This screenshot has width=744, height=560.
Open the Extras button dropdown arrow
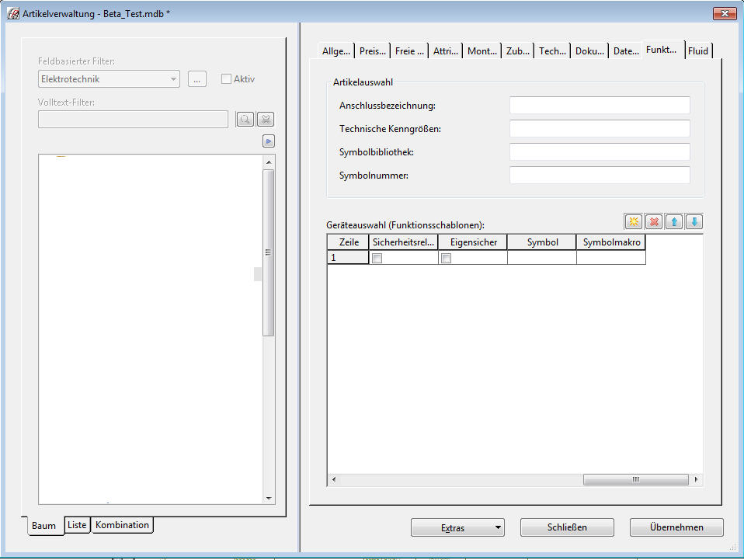click(498, 527)
